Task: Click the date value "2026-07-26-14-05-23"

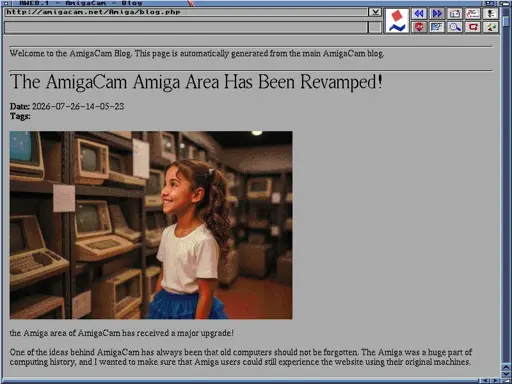Action: [x=78, y=106]
